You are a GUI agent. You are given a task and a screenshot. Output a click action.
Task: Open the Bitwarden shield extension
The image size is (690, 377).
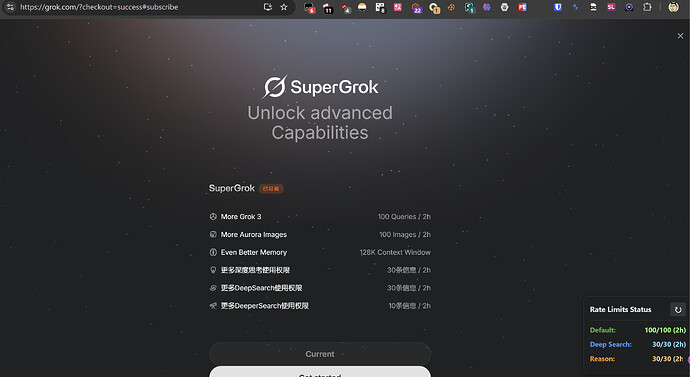[558, 7]
